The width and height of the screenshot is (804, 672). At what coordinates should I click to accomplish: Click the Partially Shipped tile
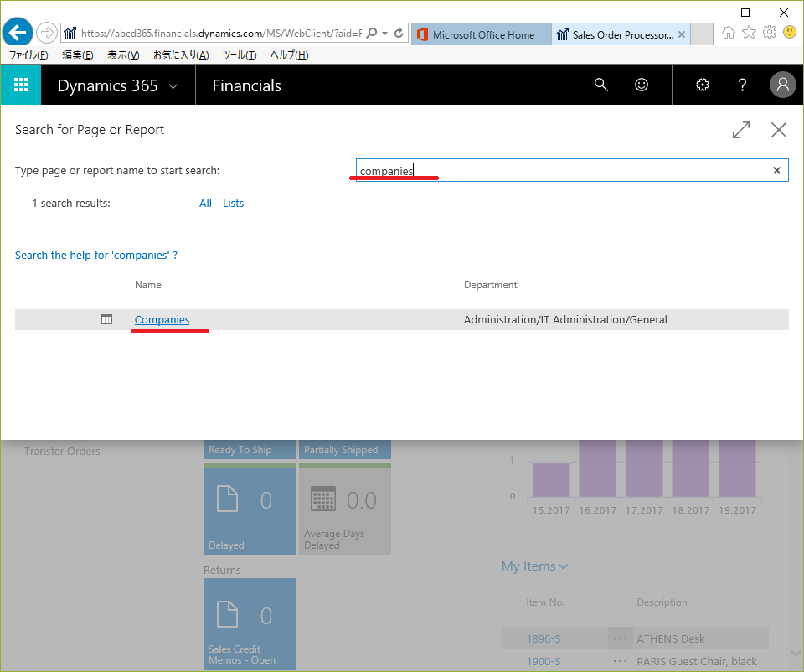tap(345, 449)
